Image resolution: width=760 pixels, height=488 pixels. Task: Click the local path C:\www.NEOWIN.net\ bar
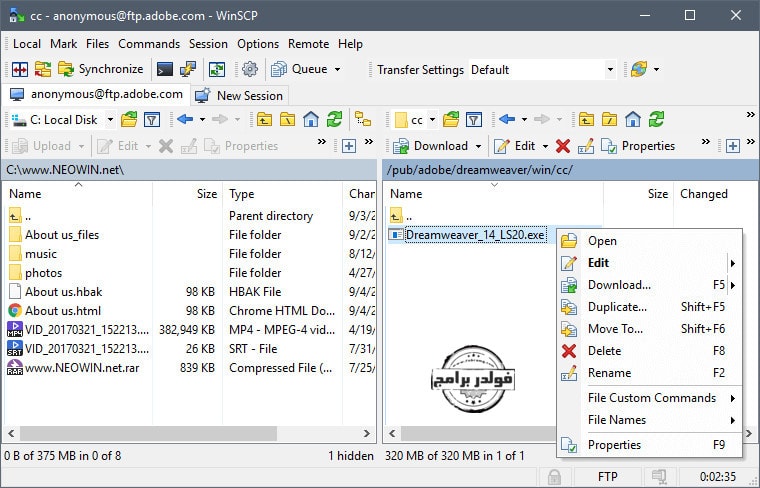click(189, 170)
